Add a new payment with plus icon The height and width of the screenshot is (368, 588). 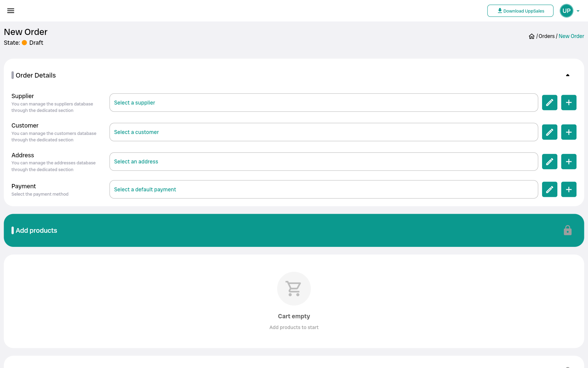[569, 190]
